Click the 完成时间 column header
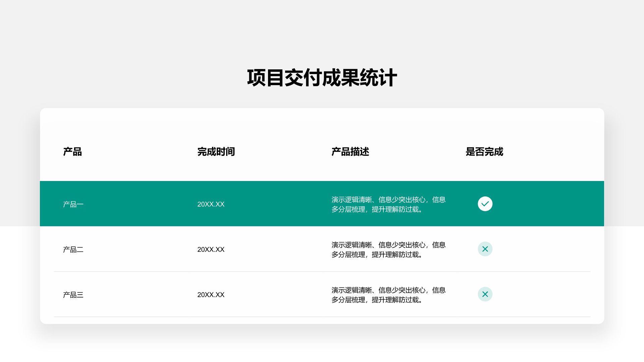644x362 pixels. [216, 152]
